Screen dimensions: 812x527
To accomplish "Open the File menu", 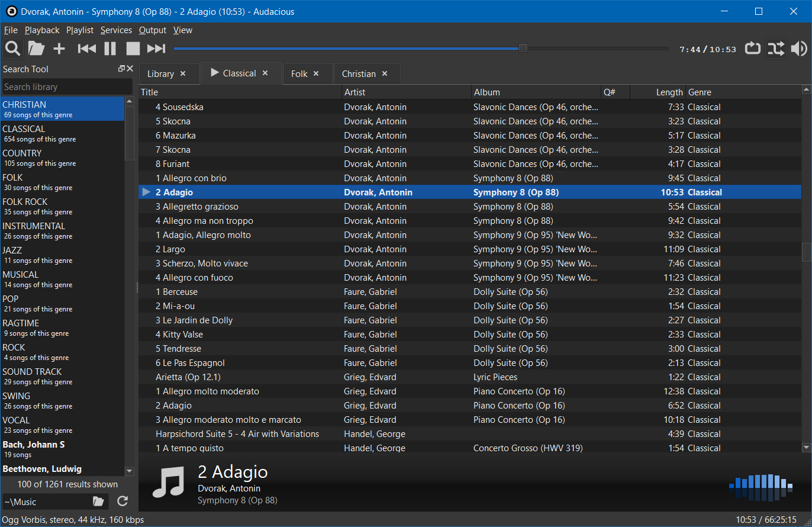I will 10,30.
